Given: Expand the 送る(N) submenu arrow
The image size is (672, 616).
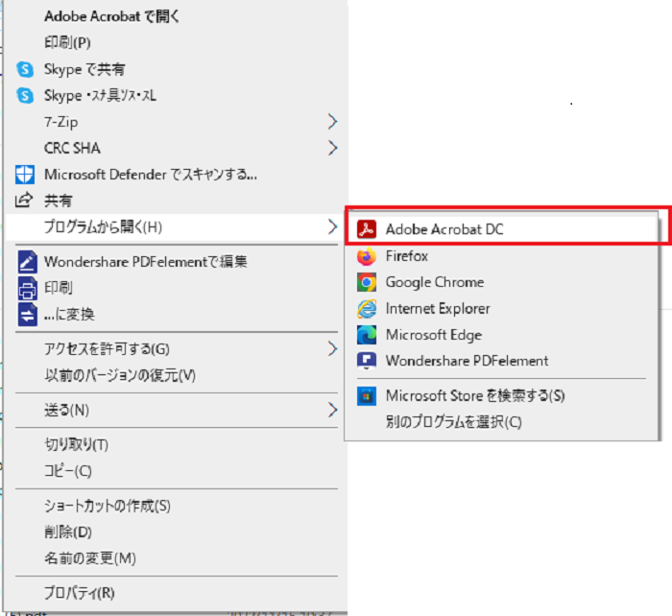Looking at the screenshot, I should click(x=332, y=410).
